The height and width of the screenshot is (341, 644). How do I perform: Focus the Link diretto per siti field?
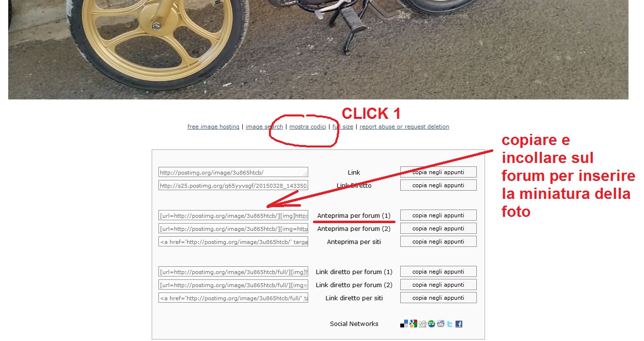pyautogui.click(x=233, y=298)
